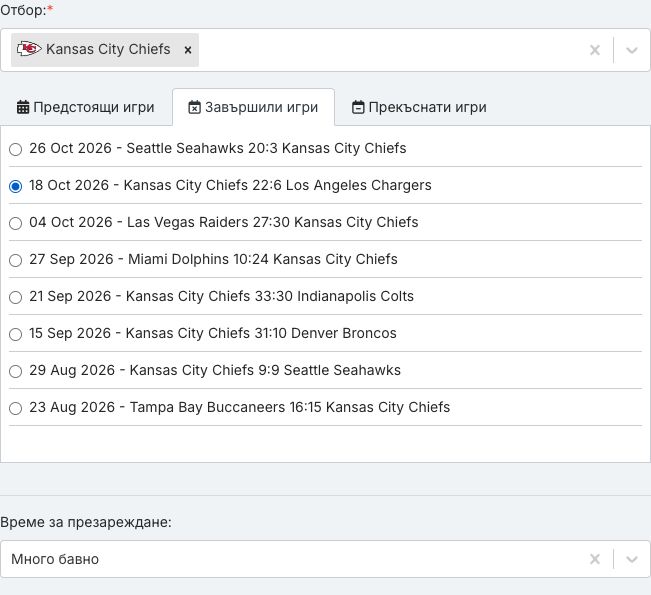The height and width of the screenshot is (595, 651).
Task: Click calendar-x icon on Завършили игри tab
Action: point(194,107)
